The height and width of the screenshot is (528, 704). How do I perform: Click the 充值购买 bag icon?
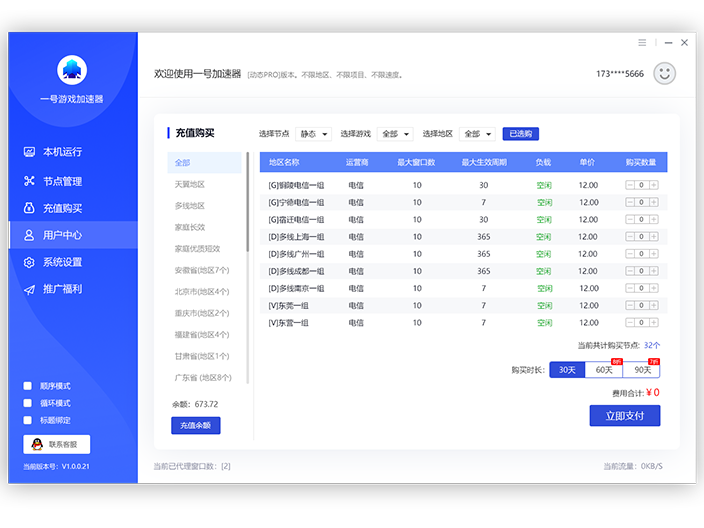29,208
